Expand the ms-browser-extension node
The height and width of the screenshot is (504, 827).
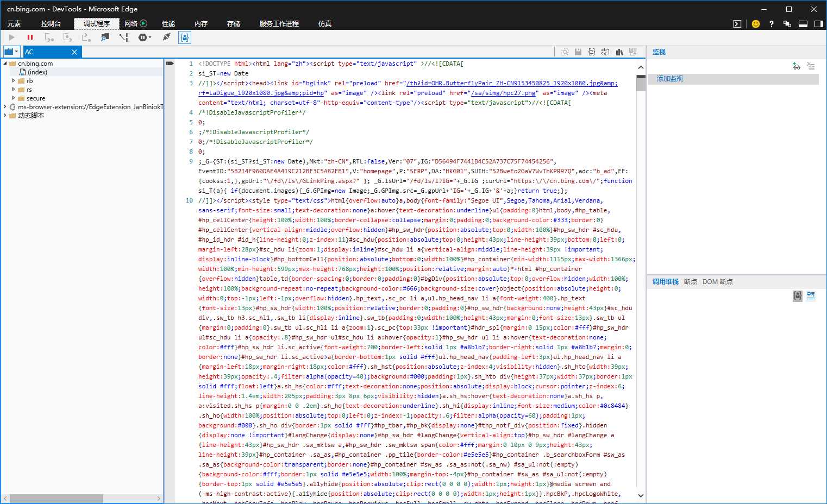[5, 107]
